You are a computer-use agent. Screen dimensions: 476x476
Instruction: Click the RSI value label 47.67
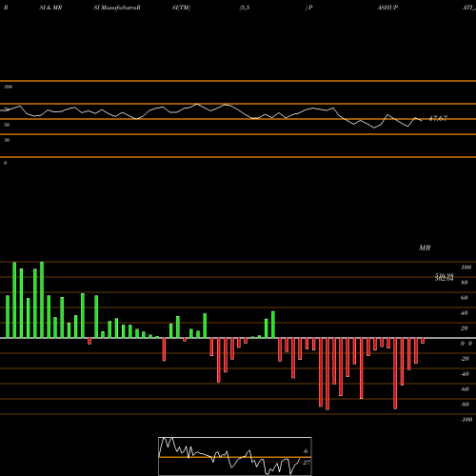click(x=438, y=118)
